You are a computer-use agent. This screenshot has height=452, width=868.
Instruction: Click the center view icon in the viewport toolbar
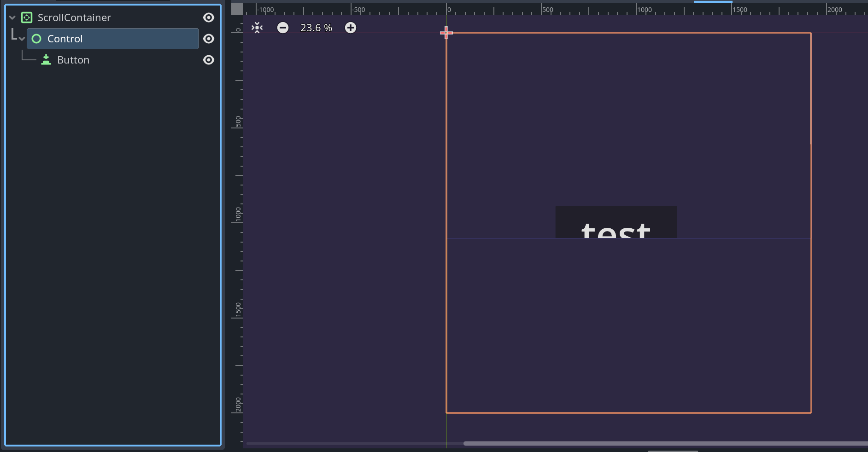(x=257, y=28)
